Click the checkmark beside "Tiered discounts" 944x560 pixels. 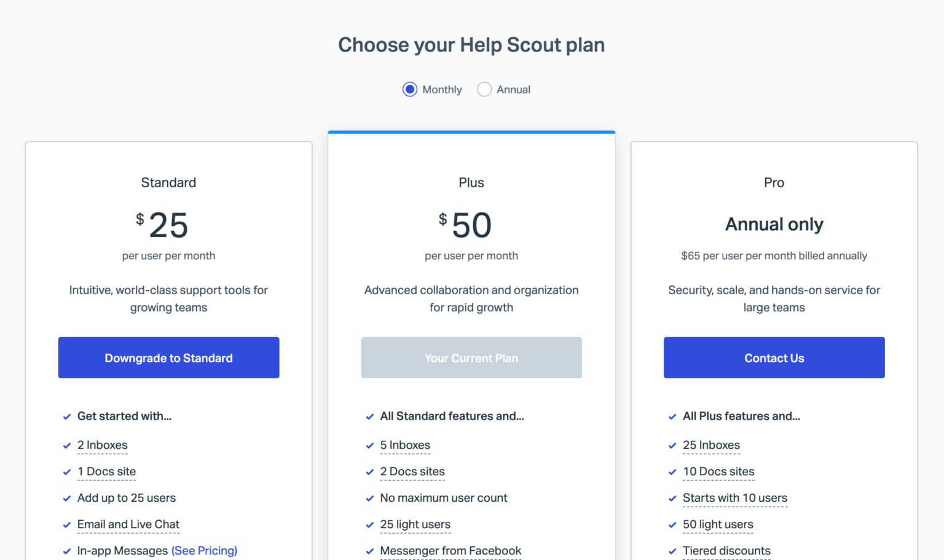[672, 551]
